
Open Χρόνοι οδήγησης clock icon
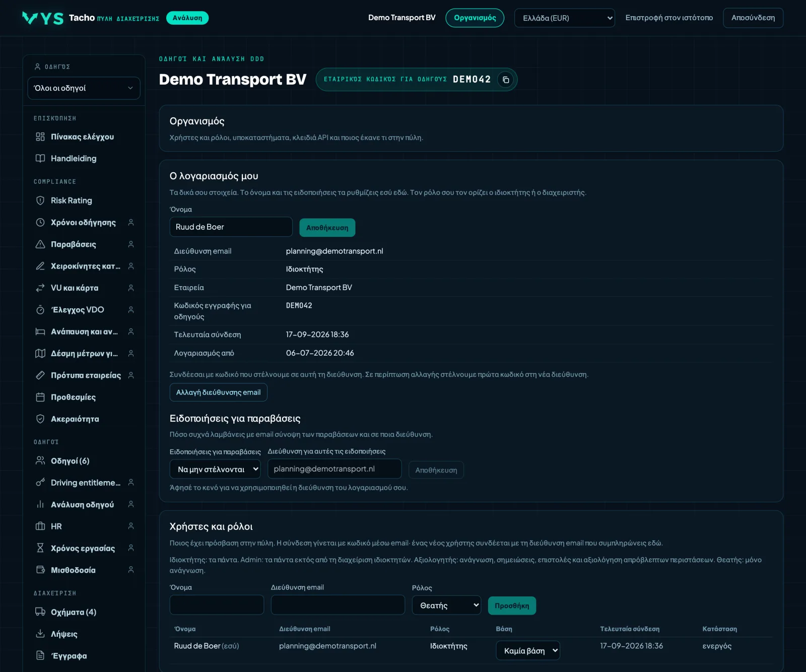(x=40, y=222)
